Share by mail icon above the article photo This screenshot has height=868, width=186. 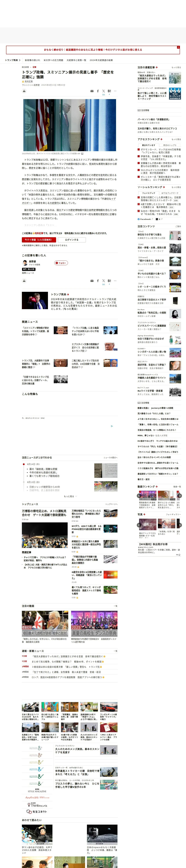[92, 91]
